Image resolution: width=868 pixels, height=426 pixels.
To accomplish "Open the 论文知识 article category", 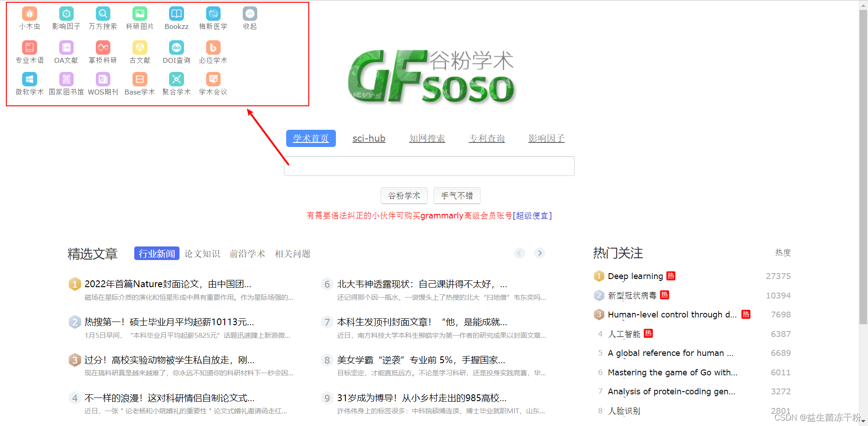I will tap(202, 254).
